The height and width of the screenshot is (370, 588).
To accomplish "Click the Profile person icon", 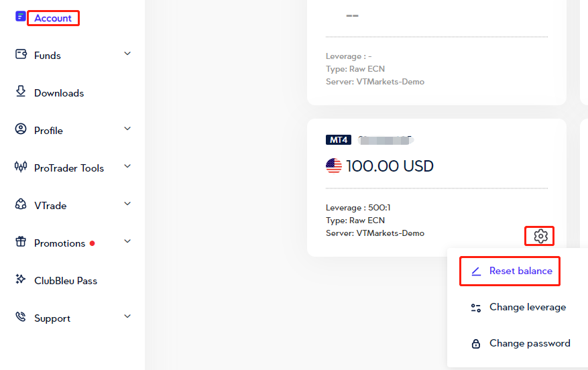I will point(21,129).
